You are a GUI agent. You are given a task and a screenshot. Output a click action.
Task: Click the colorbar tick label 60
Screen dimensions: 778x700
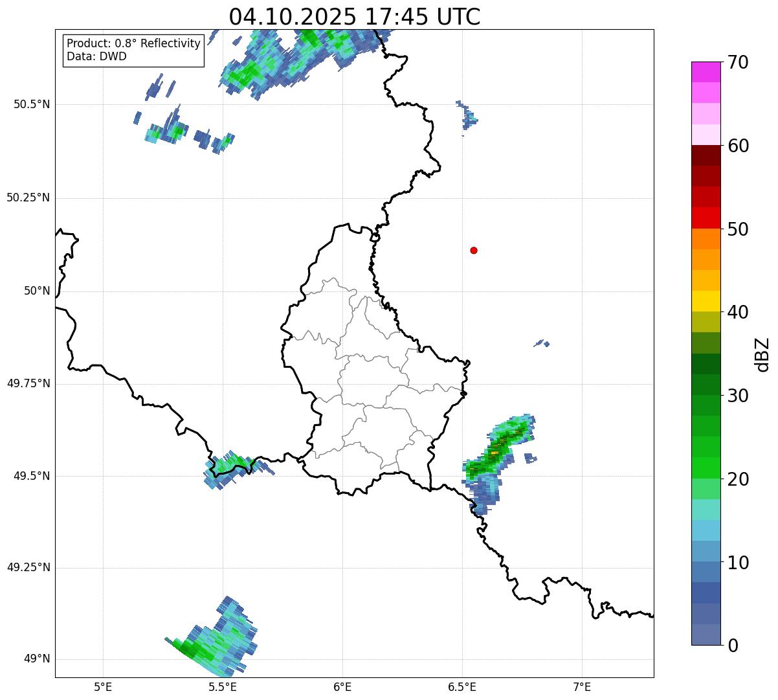(x=738, y=146)
